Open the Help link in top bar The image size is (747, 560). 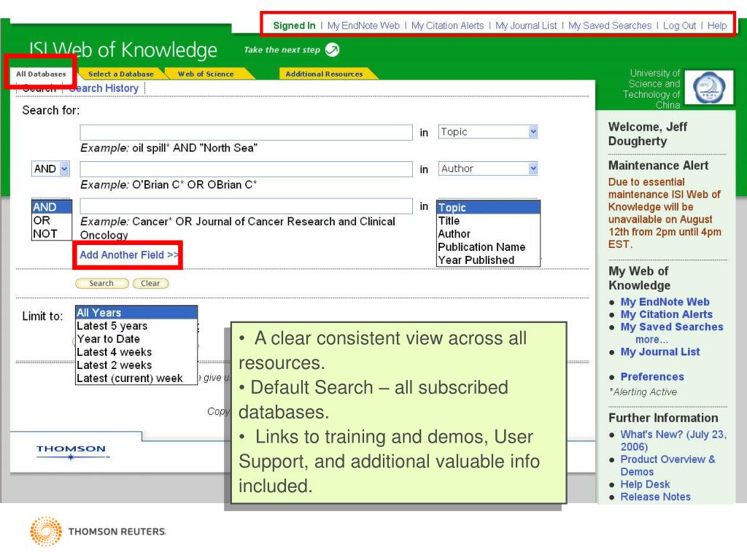[x=717, y=26]
